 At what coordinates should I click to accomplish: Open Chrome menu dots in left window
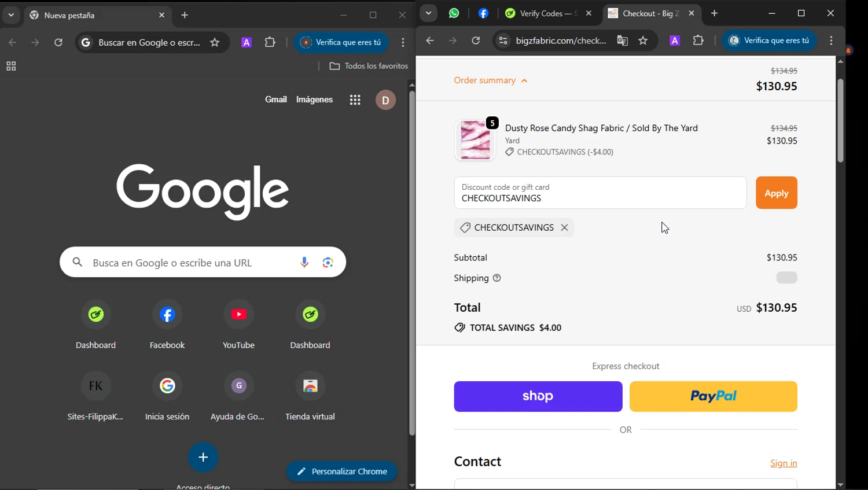(403, 42)
